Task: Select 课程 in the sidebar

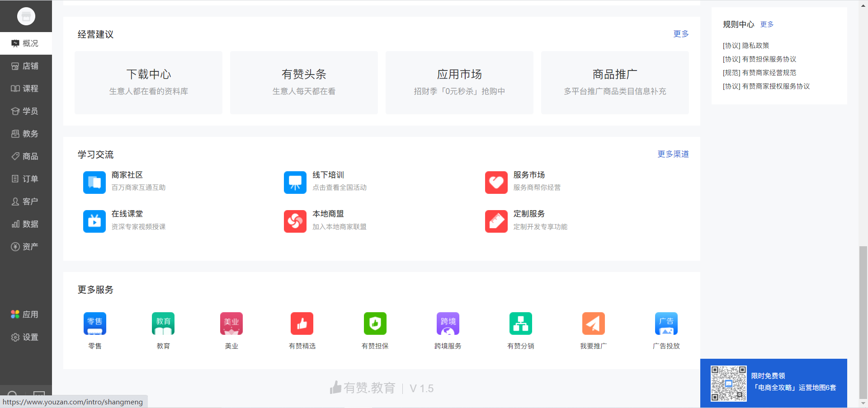Action: [x=26, y=89]
